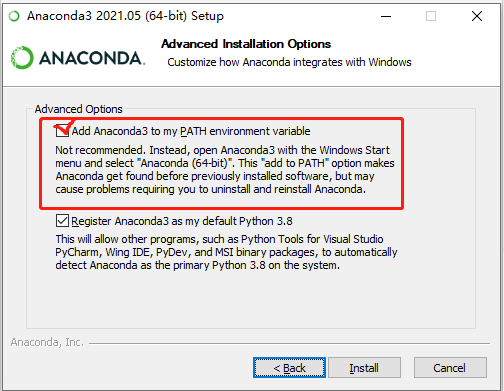This screenshot has width=504, height=391.
Task: Go back with the < Back button
Action: click(289, 368)
